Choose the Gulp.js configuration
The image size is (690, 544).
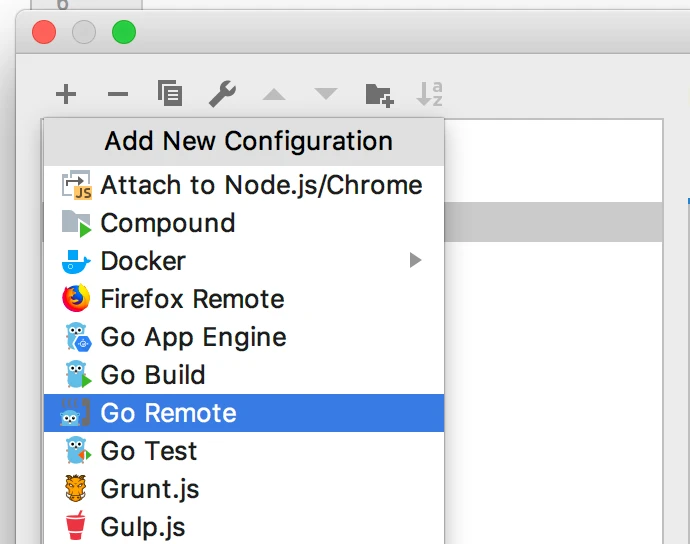click(x=244, y=526)
